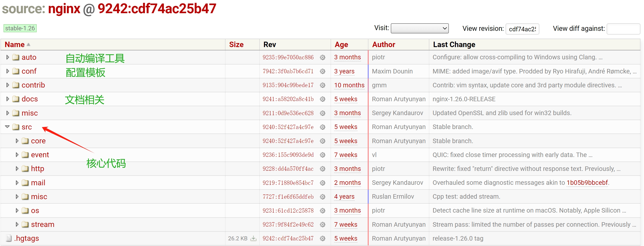Open the mail folder link
644x246 pixels.
click(38, 183)
